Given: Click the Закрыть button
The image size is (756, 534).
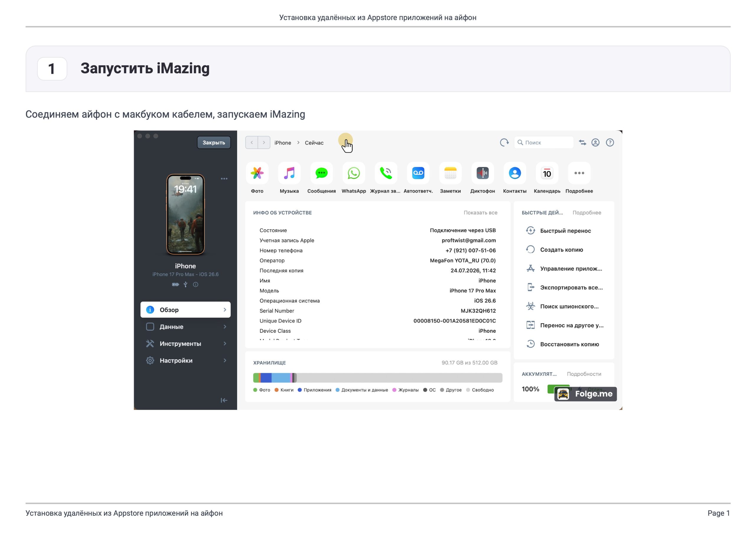Looking at the screenshot, I should [x=214, y=143].
